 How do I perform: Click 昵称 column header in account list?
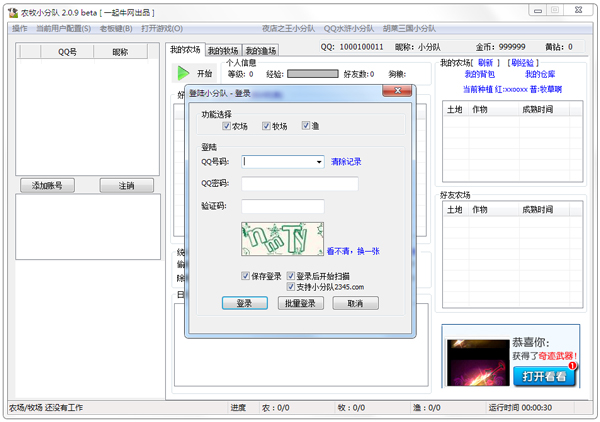(x=120, y=52)
